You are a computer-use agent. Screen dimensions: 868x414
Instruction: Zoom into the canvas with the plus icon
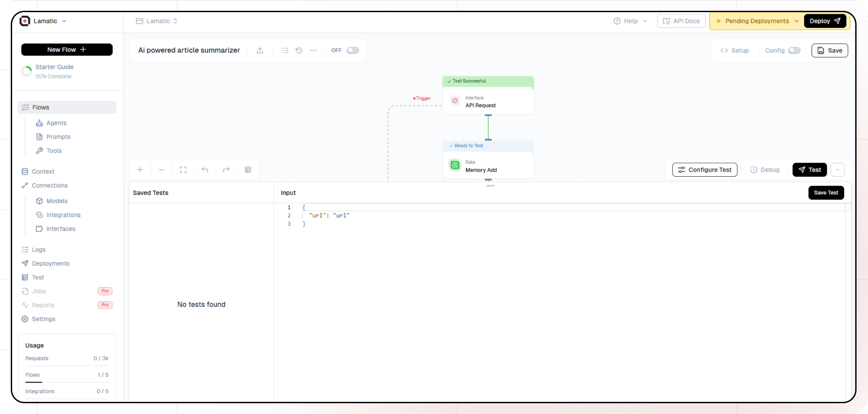click(140, 170)
